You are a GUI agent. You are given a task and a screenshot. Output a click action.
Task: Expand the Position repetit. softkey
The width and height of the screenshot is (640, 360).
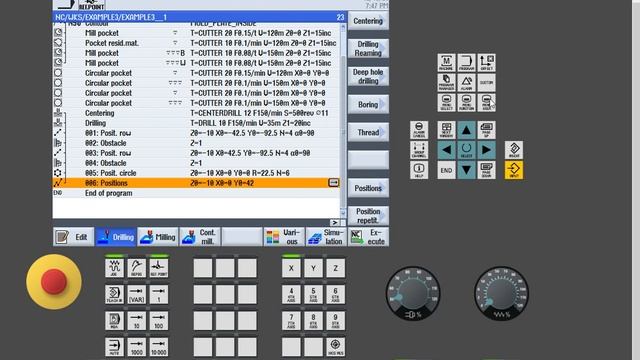[x=368, y=216]
